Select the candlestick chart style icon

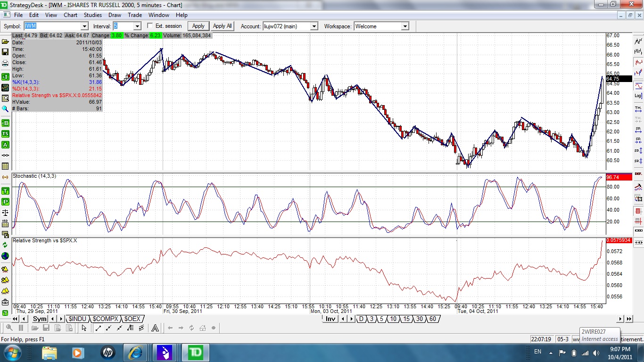pyautogui.click(x=638, y=62)
